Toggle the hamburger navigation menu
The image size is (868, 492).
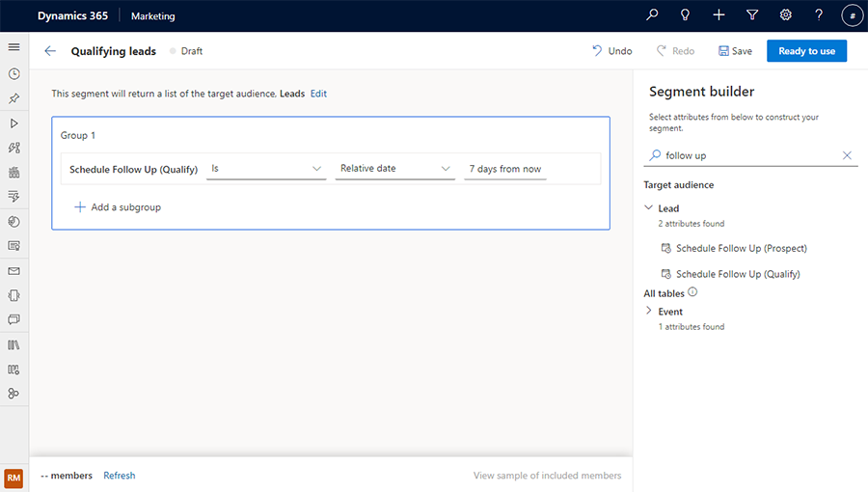(x=14, y=47)
